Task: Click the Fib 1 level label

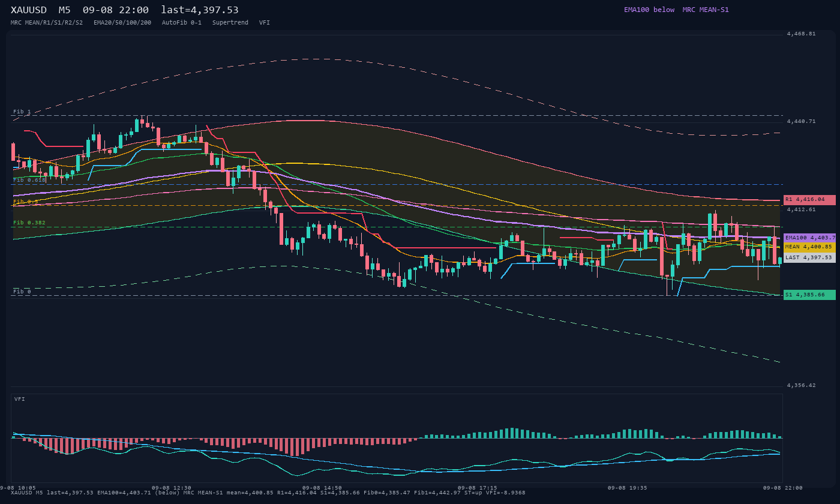Action: click(22, 112)
